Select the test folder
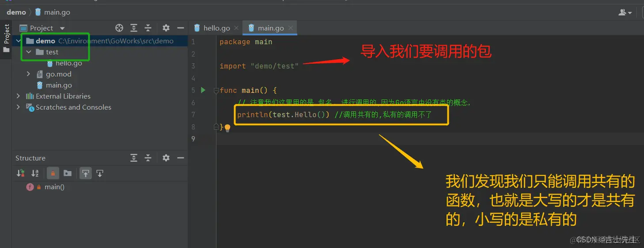Screen dimensions: 644x248 (x=47, y=52)
